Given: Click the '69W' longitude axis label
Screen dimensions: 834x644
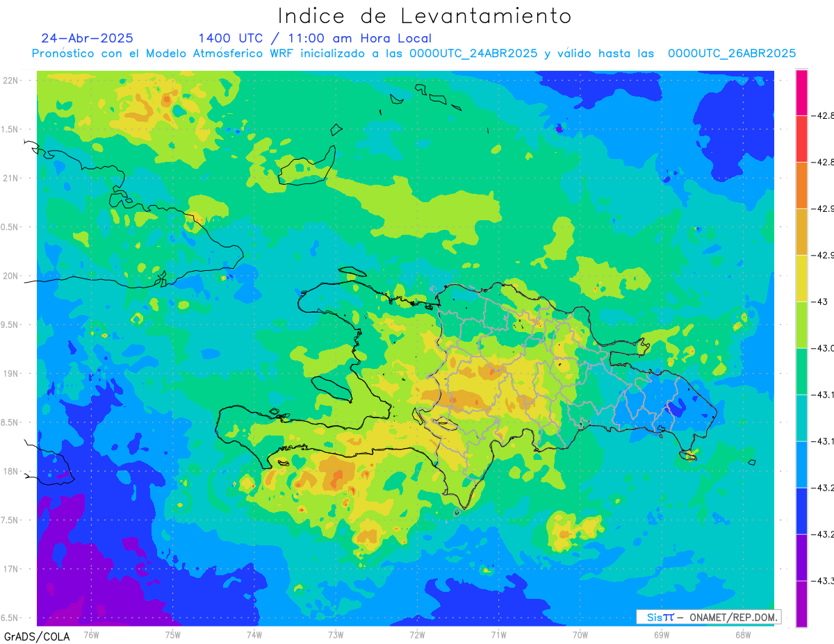Looking at the screenshot, I should [x=662, y=634].
